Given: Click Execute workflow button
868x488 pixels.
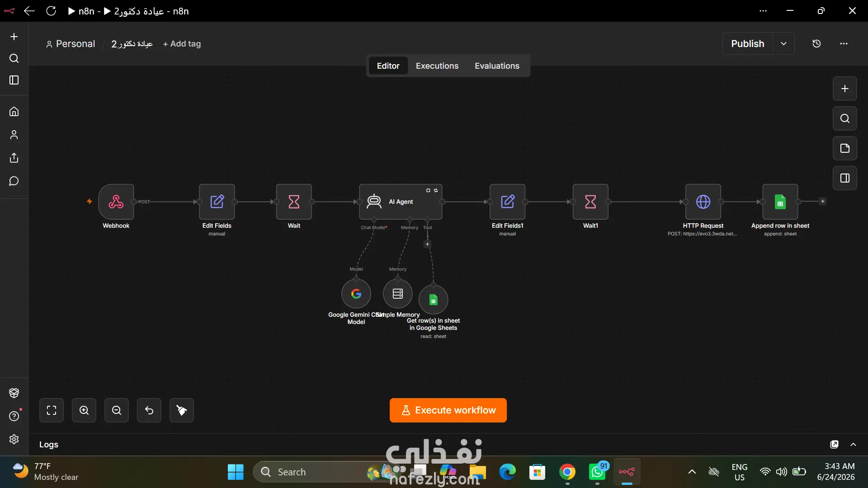Looking at the screenshot, I should (448, 410).
